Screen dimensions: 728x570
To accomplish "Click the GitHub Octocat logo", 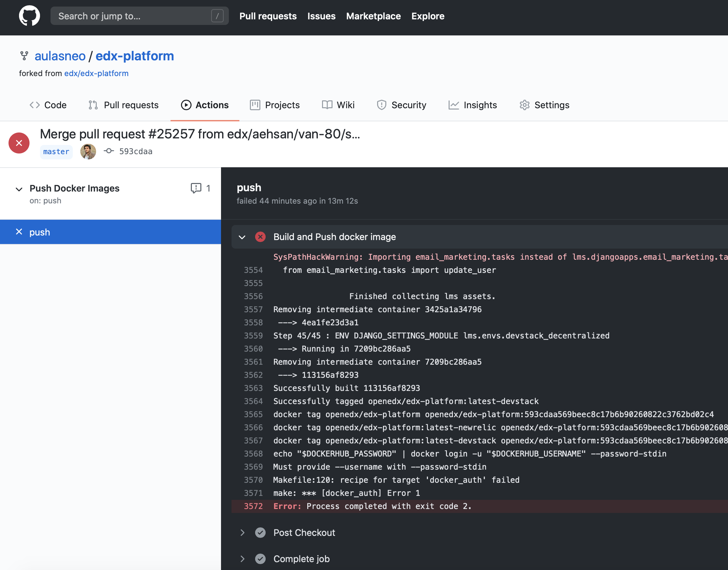I will 30,16.
